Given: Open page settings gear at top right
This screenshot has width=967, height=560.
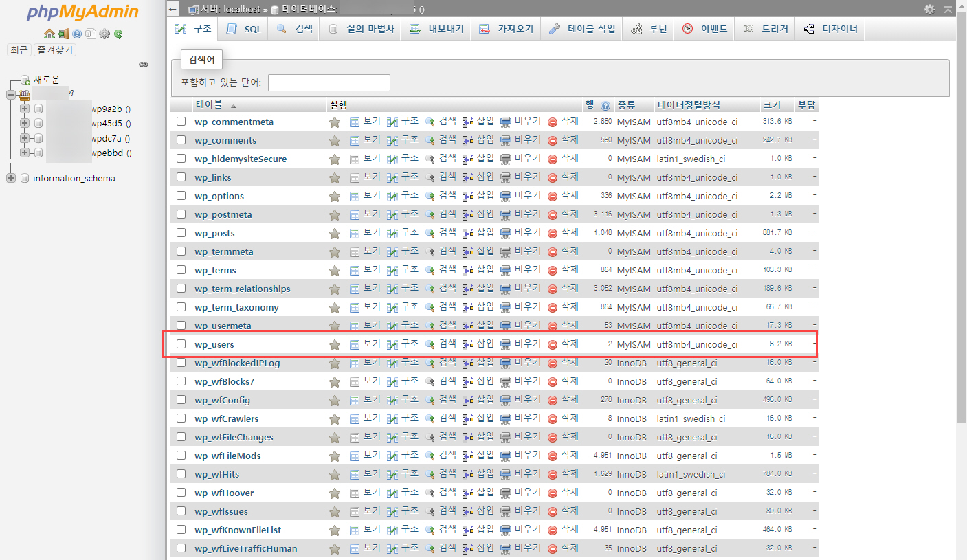Looking at the screenshot, I should pos(929,9).
